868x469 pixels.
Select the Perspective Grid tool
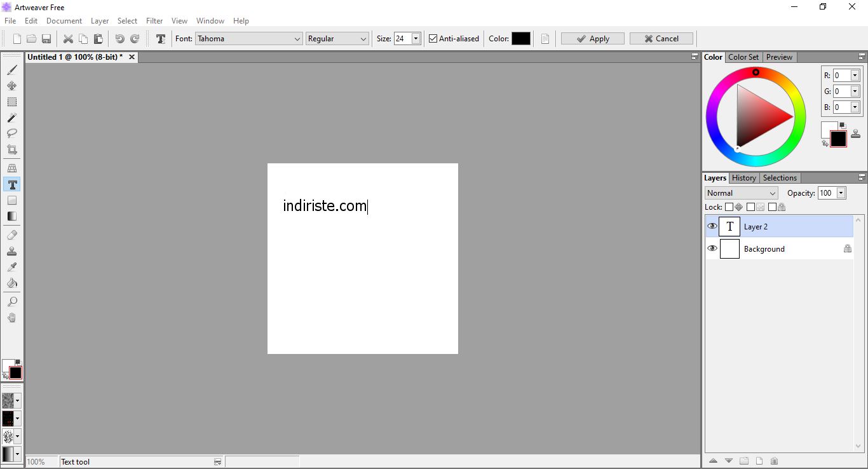12,168
